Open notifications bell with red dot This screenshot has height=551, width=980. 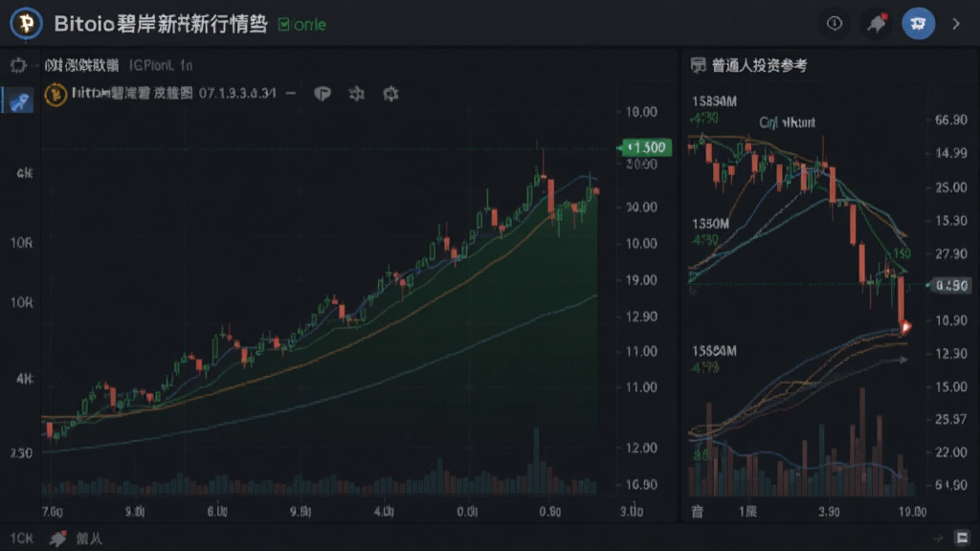point(877,24)
